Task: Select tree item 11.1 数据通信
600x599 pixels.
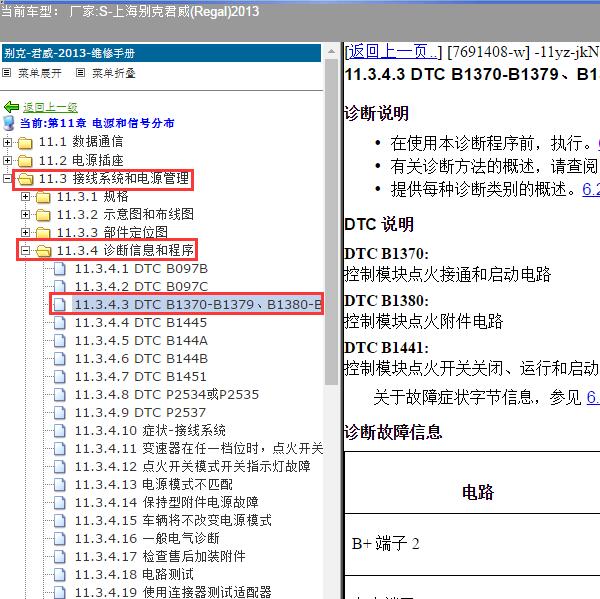Action: (x=81, y=142)
